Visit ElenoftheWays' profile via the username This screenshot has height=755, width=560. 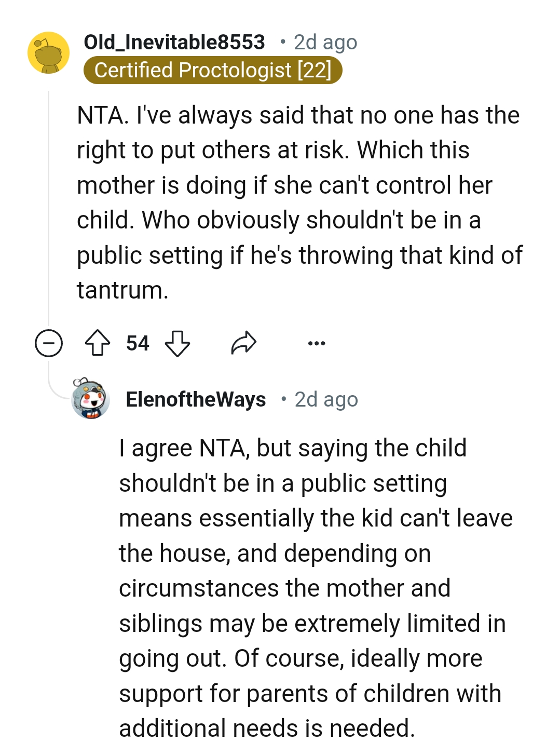coord(196,399)
